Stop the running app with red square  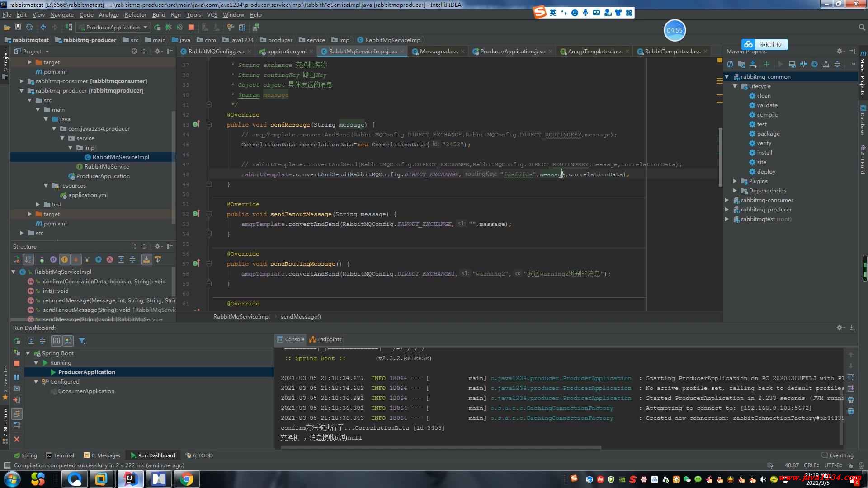[191, 27]
